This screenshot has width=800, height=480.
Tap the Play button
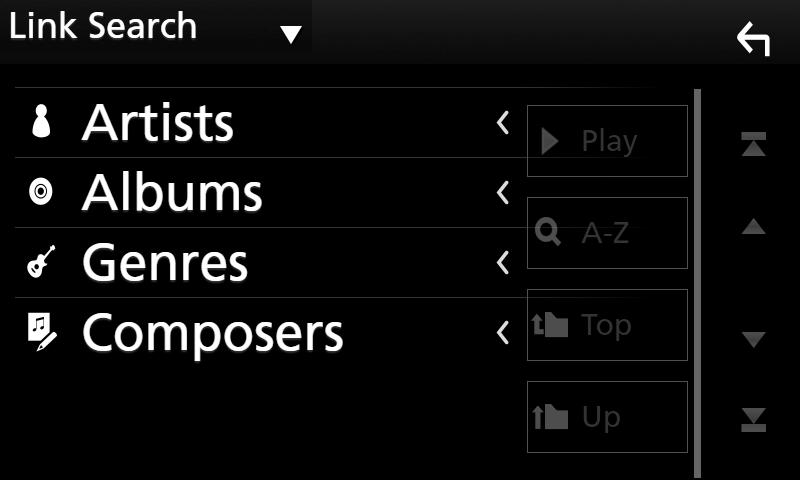coord(607,141)
